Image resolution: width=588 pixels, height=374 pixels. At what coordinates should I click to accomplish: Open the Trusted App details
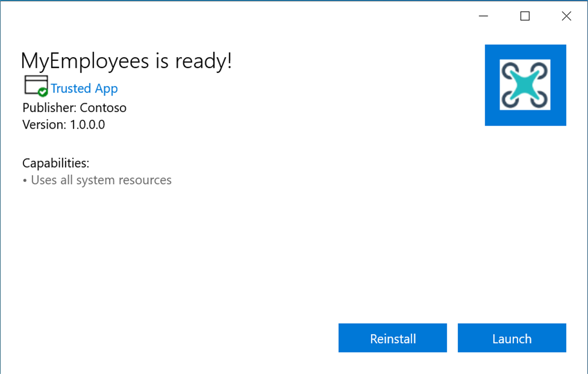tap(84, 88)
